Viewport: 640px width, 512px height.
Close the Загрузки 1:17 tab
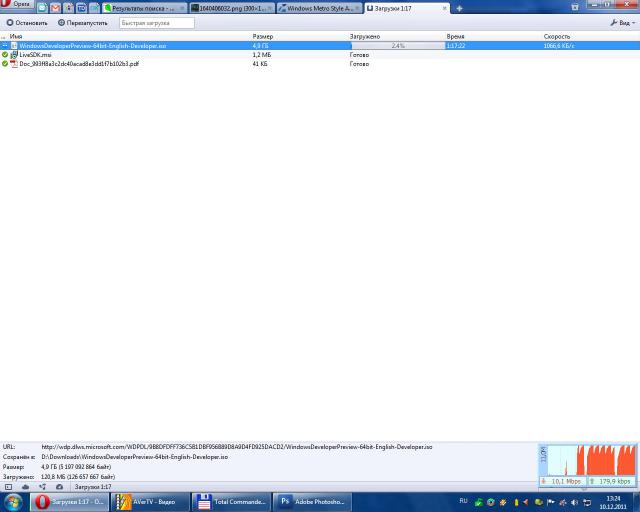pos(444,8)
